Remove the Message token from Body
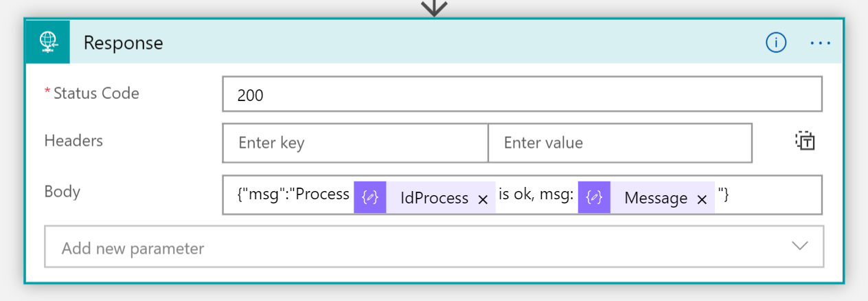Screen dimensions: 868x301 click(702, 199)
